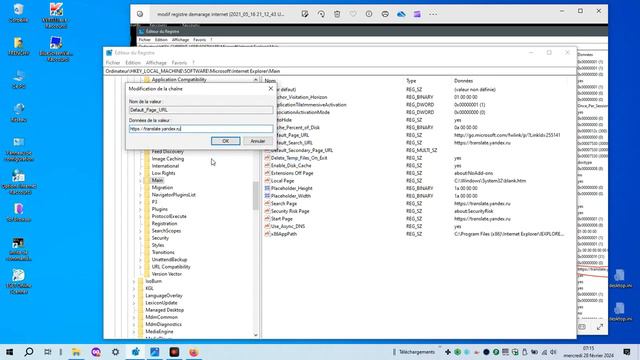
Task: Select the Main key in the tree
Action: click(x=157, y=180)
